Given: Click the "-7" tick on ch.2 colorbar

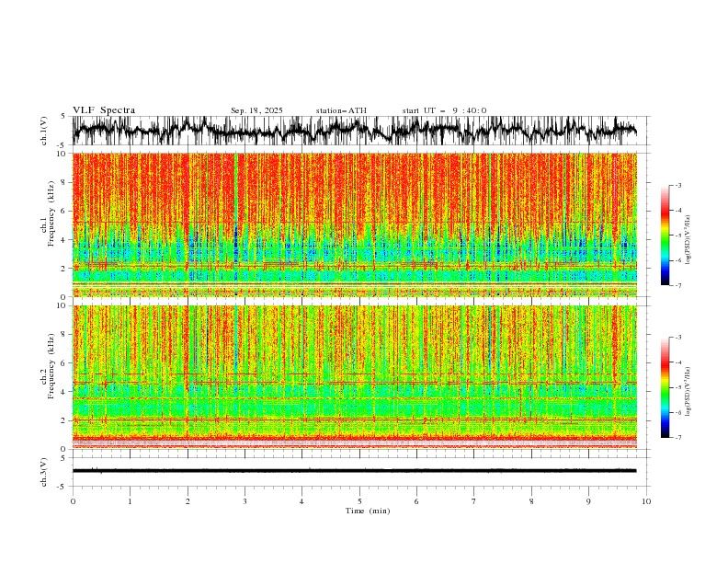Looking at the screenshot, I should 678,438.
